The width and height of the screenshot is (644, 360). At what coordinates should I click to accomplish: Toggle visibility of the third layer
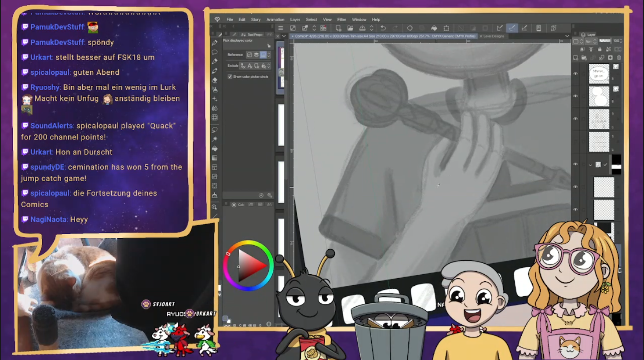pos(575,118)
